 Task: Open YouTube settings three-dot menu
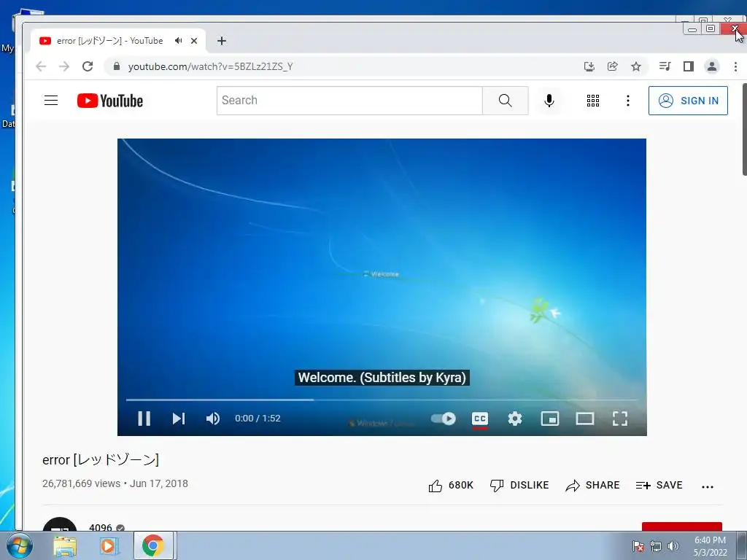(627, 101)
